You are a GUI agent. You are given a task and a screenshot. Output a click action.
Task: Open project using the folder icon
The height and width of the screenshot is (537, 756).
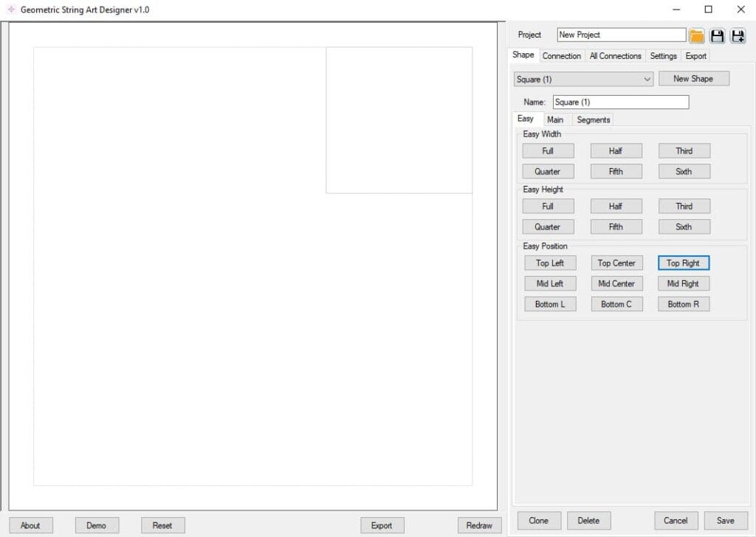pyautogui.click(x=697, y=35)
